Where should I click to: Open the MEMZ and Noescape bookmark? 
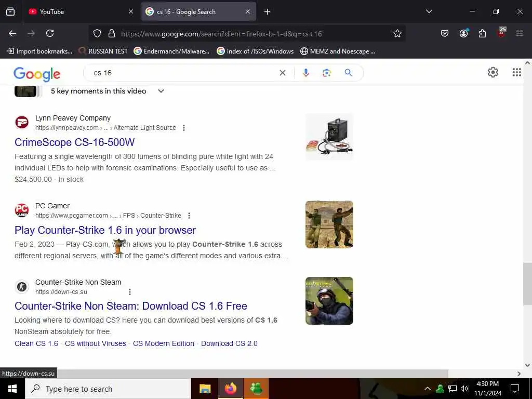pyautogui.click(x=338, y=51)
